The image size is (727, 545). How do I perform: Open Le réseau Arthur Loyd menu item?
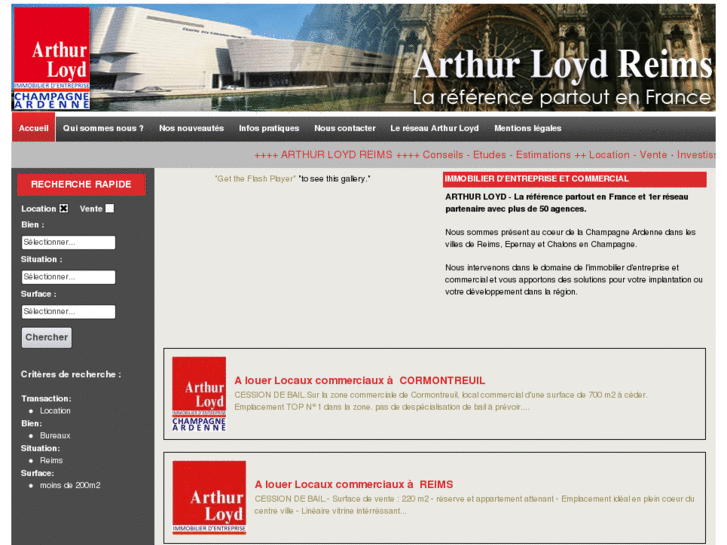coord(434,128)
